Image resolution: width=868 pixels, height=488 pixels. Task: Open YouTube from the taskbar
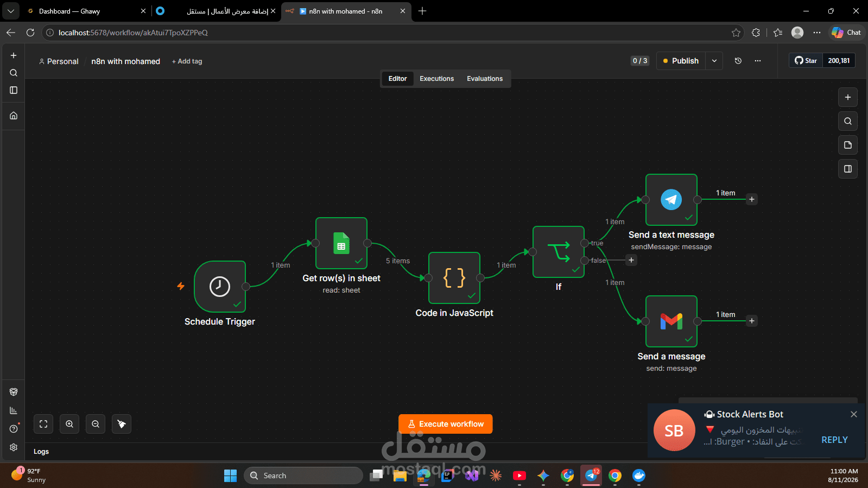[519, 476]
